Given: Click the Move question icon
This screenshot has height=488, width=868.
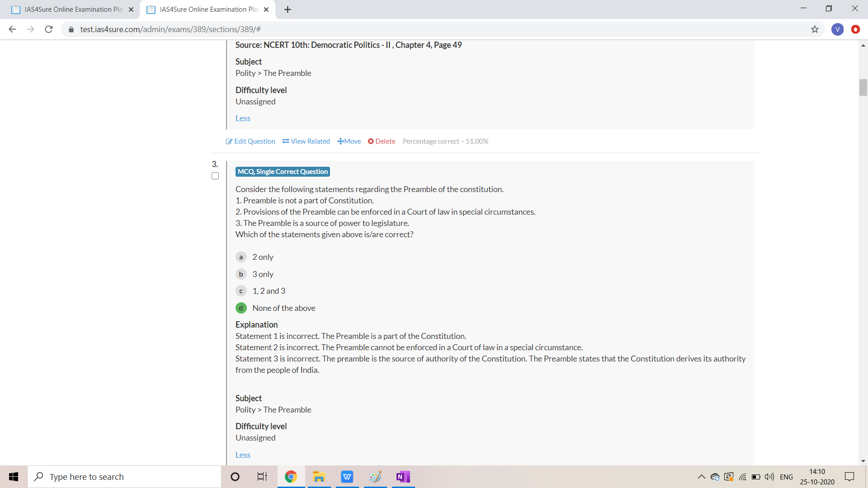Looking at the screenshot, I should [340, 141].
